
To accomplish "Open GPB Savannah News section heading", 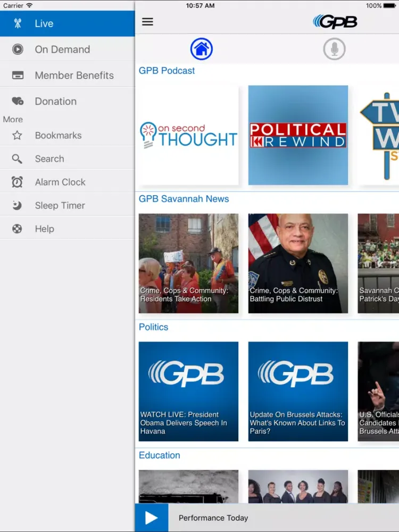I will click(184, 199).
